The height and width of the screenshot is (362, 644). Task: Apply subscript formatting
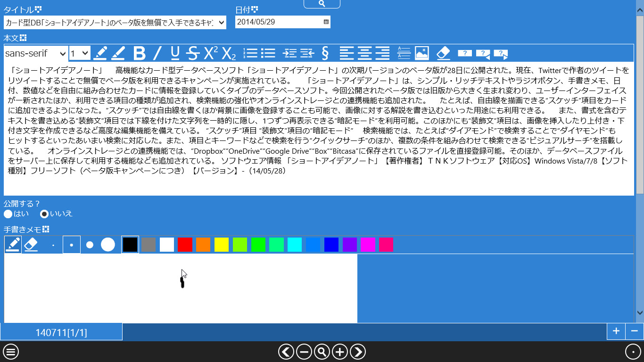click(x=229, y=54)
